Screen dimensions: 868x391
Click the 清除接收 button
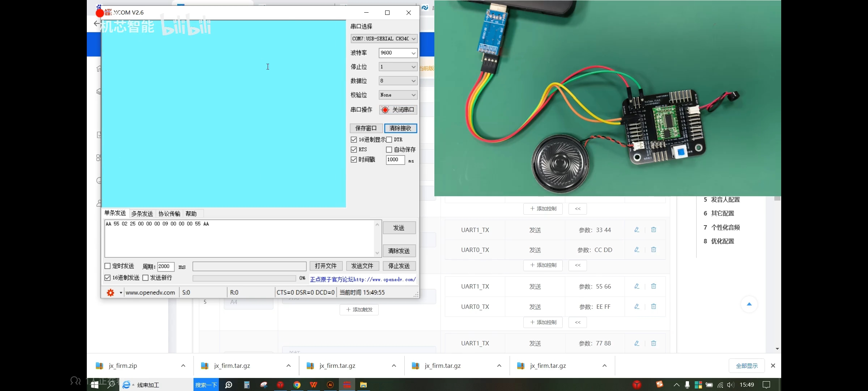(x=400, y=128)
